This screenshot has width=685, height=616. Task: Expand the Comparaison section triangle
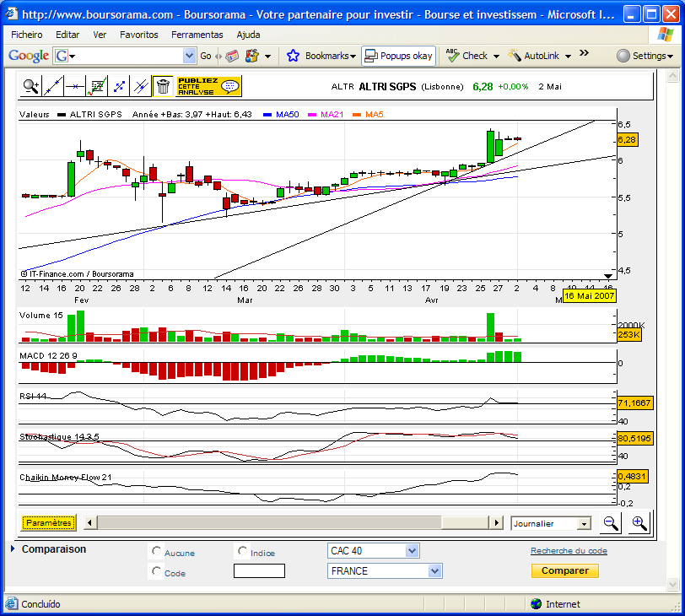[x=13, y=548]
